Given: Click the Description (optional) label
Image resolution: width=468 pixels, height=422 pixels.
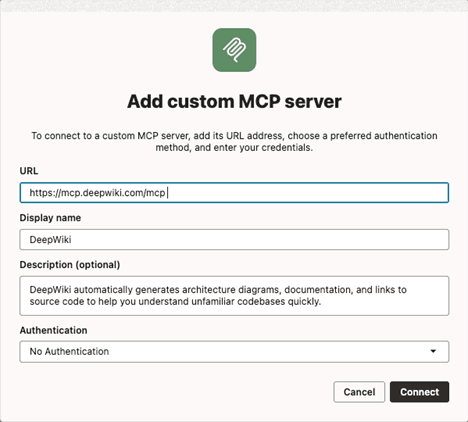Looking at the screenshot, I should [x=70, y=265].
